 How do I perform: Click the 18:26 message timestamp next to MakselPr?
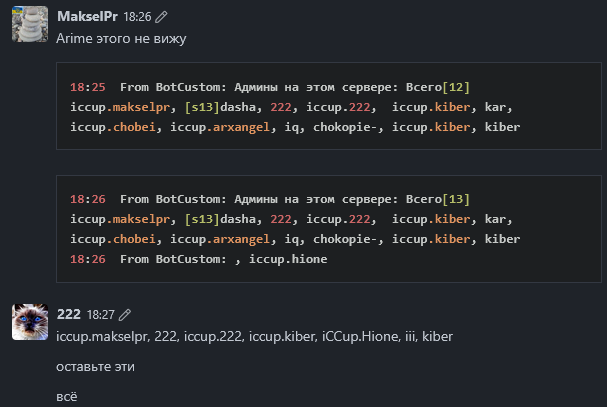pos(137,17)
